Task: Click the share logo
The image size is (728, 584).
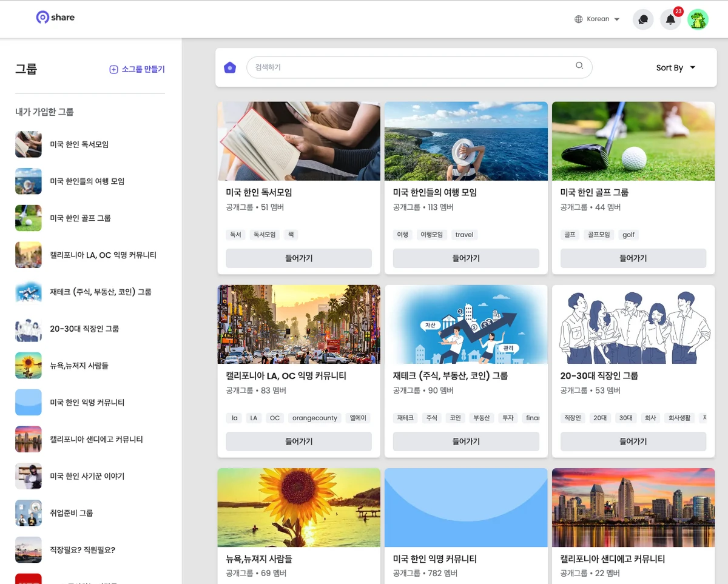Action: click(55, 18)
